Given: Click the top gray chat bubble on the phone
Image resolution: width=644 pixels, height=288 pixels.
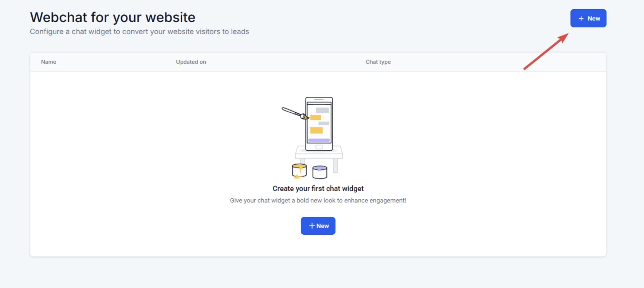Looking at the screenshot, I should tap(322, 110).
